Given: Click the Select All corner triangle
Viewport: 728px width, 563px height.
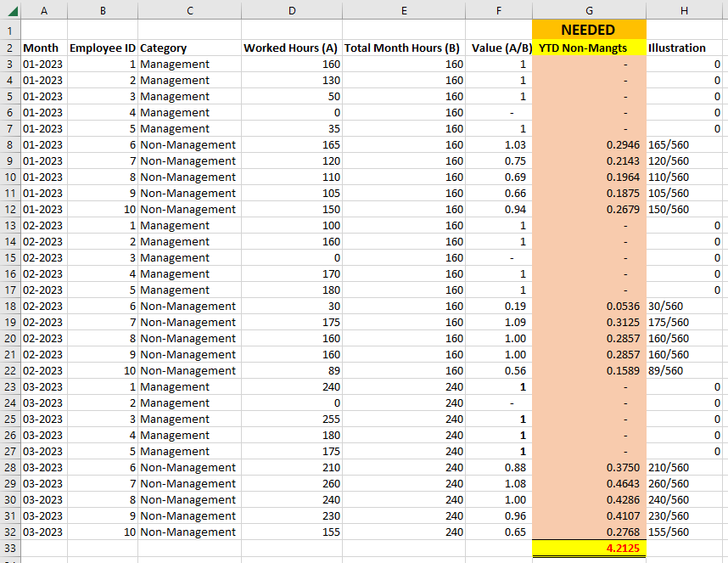Looking at the screenshot, I should tap(11, 10).
